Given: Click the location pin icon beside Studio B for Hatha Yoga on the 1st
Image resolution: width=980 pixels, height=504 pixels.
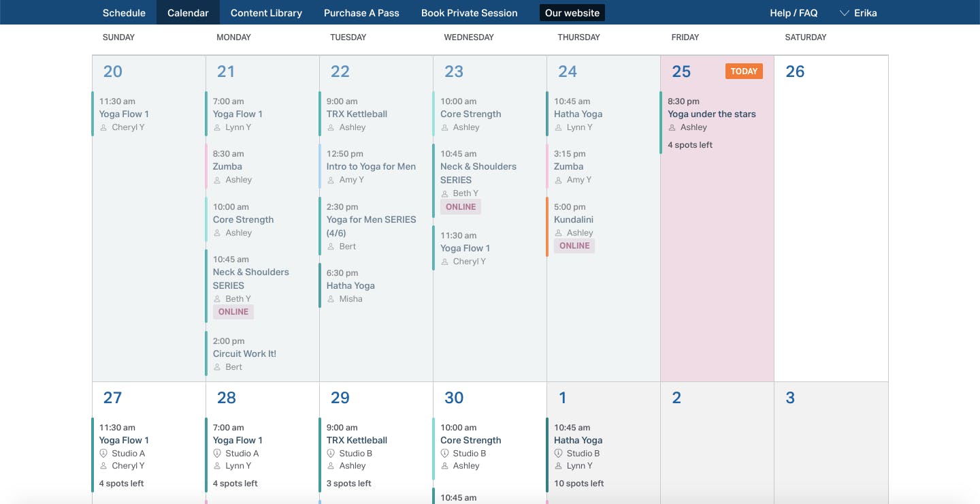Looking at the screenshot, I should point(559,453).
